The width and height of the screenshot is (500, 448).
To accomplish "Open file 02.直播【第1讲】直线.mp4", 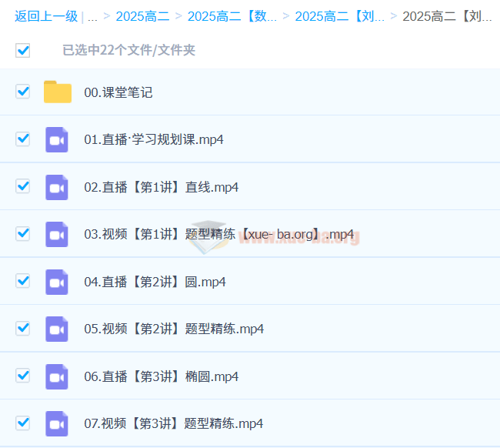I will pyautogui.click(x=161, y=187).
